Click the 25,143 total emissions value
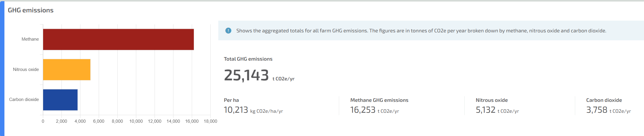The image size is (644, 136). click(246, 75)
